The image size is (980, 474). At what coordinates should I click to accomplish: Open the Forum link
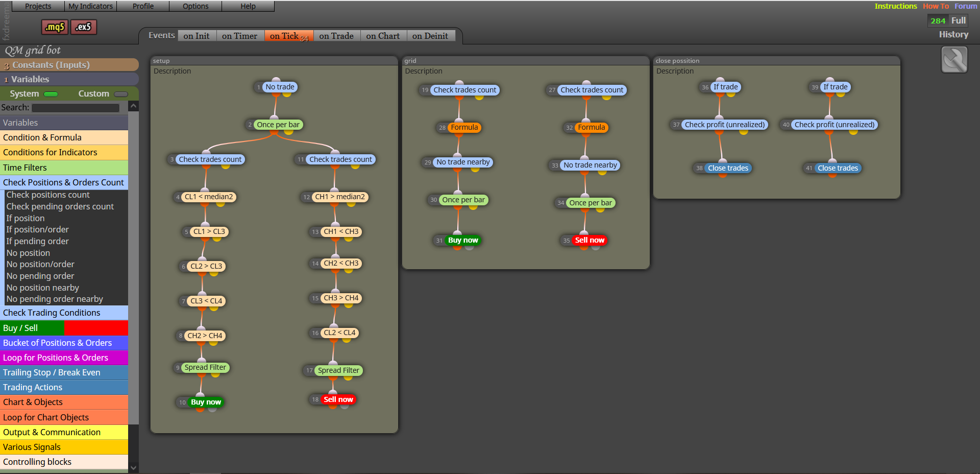[x=966, y=6]
